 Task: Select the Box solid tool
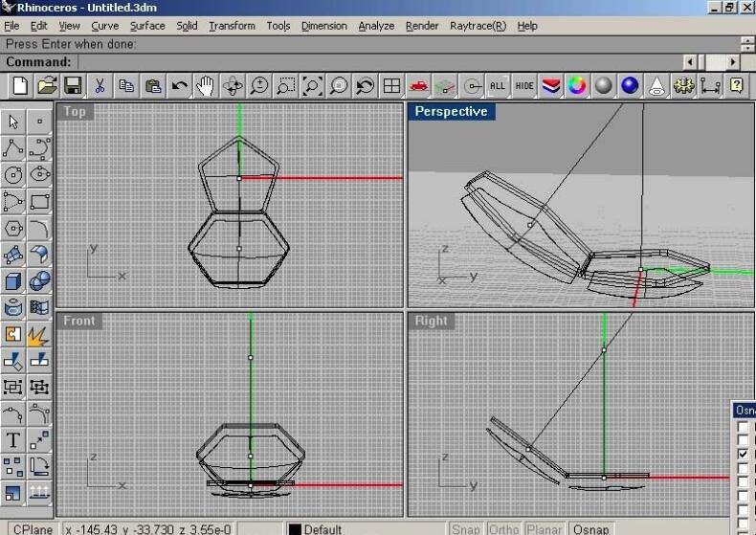[13, 281]
